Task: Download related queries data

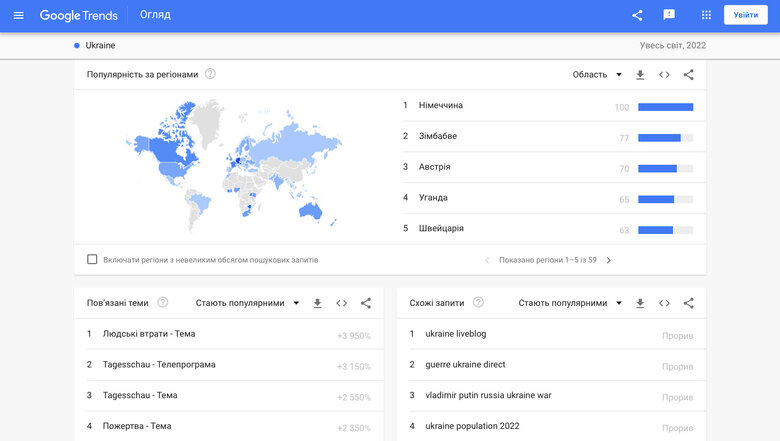Action: point(640,303)
